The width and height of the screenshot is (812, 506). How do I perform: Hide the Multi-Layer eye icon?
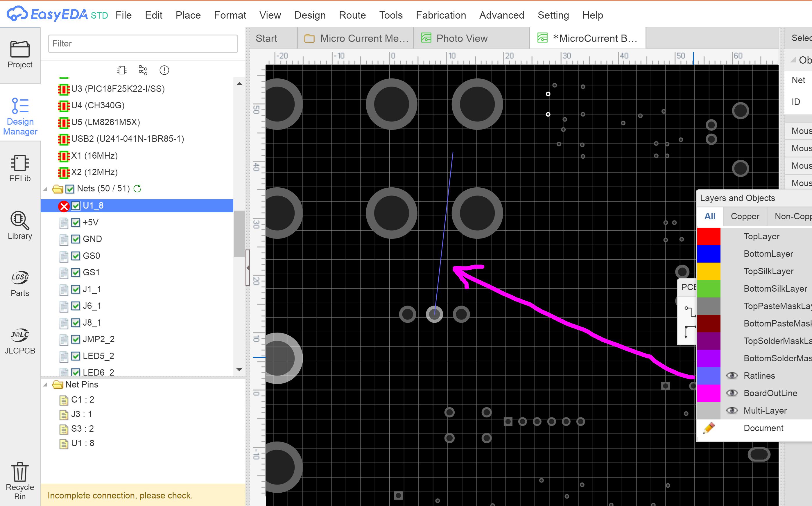click(x=732, y=410)
